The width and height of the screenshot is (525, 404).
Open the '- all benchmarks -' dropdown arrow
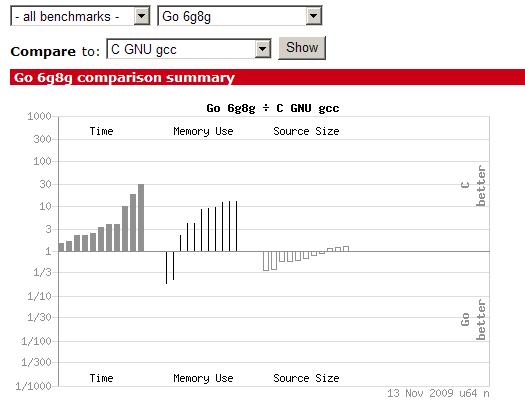[142, 16]
